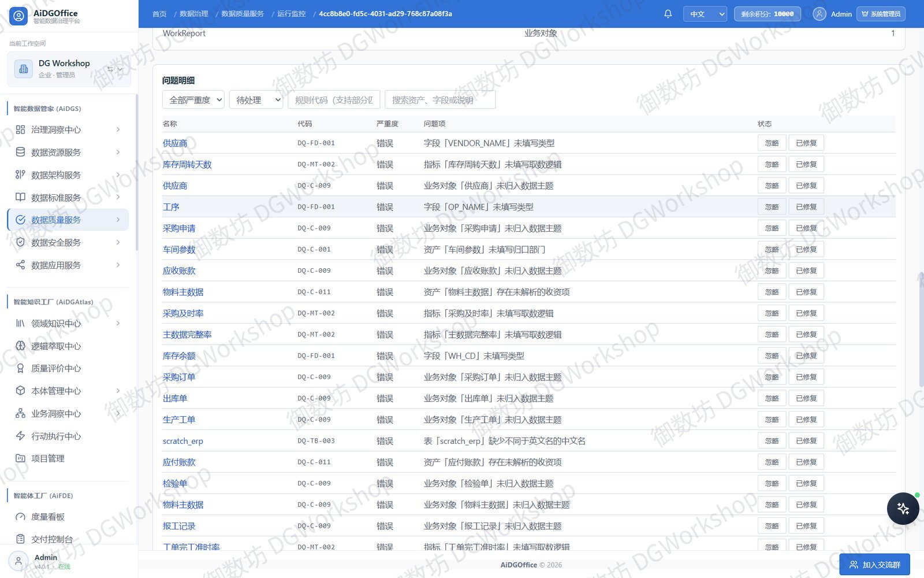Click the 系统管理员 button
Screen dimensions: 924x578
click(x=881, y=14)
